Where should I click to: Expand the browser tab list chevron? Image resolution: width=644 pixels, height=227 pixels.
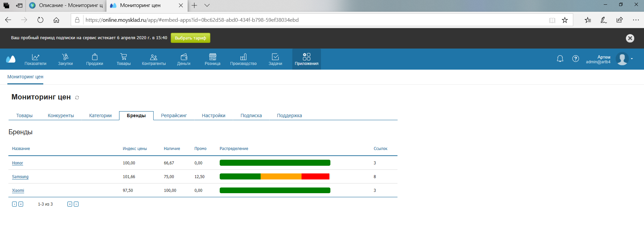(x=207, y=5)
